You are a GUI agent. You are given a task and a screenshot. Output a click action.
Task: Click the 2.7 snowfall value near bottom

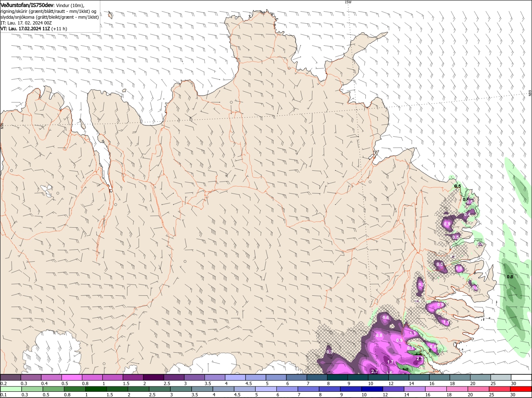coord(374,371)
